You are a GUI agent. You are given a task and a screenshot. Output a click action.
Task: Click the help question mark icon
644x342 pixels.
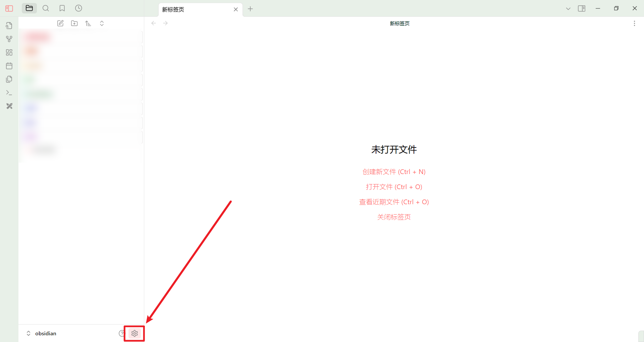(121, 333)
